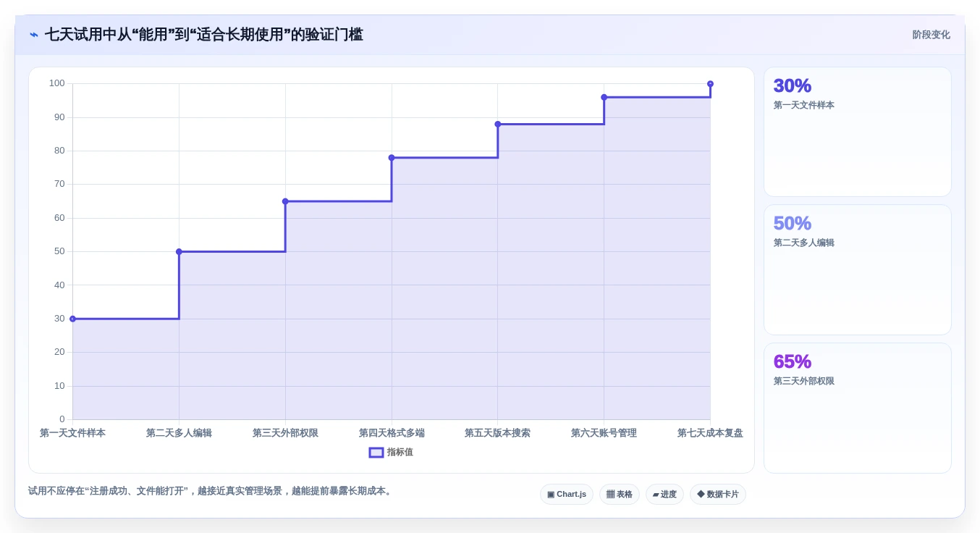Open the 50% stat card
Screen dimensions: 980x533
pos(858,269)
